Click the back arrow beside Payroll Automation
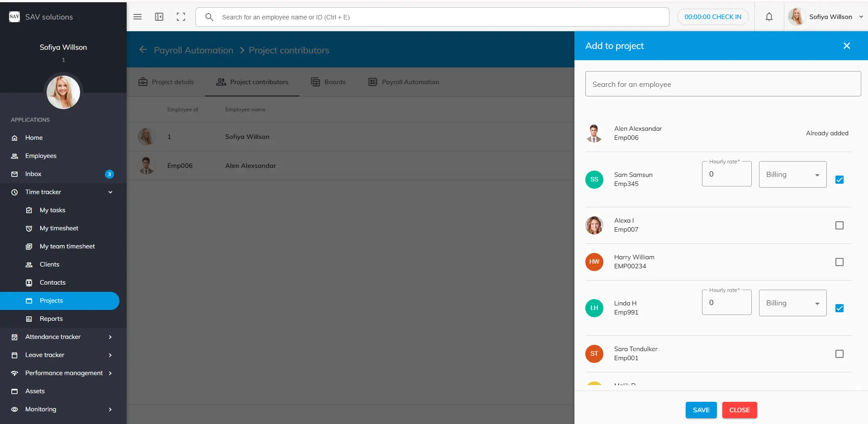Image resolution: width=868 pixels, height=424 pixels. pos(143,50)
